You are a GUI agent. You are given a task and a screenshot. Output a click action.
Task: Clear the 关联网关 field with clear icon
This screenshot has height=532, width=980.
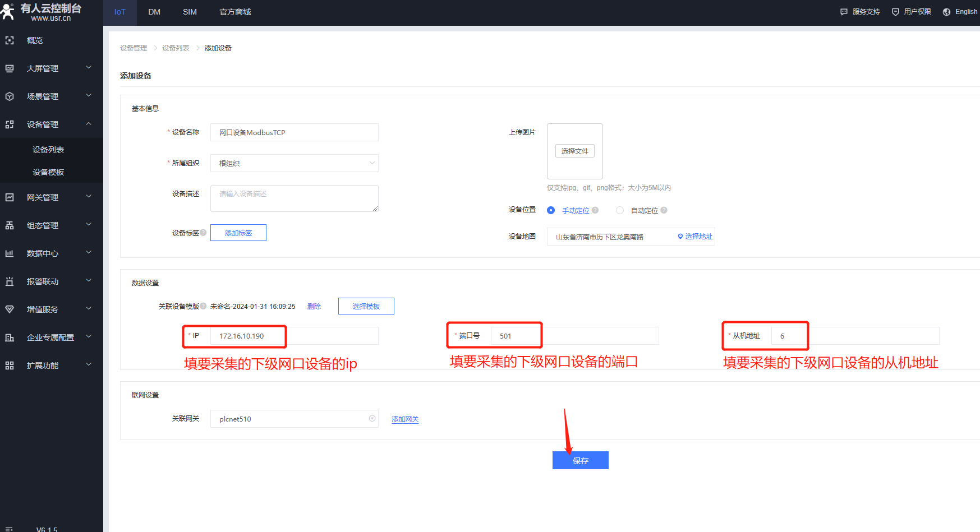click(x=372, y=419)
